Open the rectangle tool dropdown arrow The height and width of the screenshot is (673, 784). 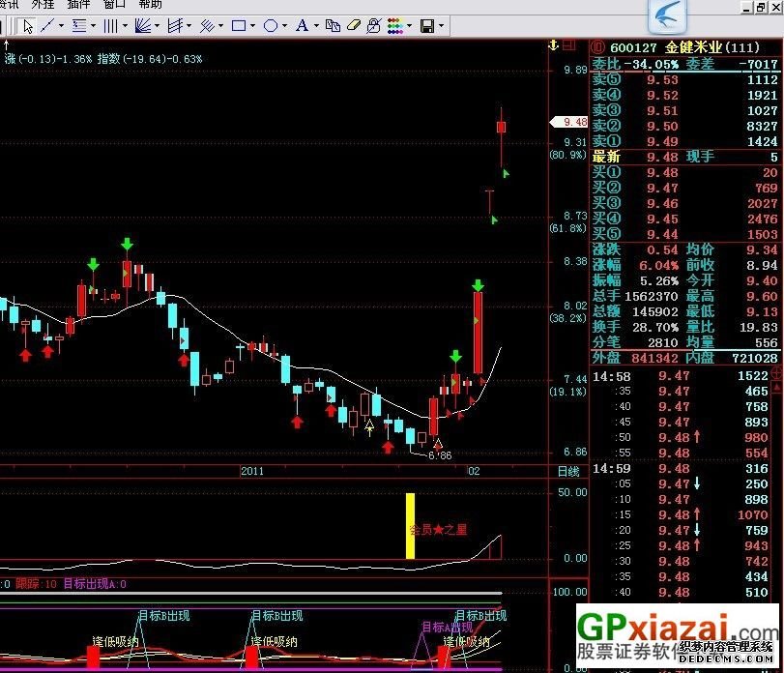tap(252, 26)
